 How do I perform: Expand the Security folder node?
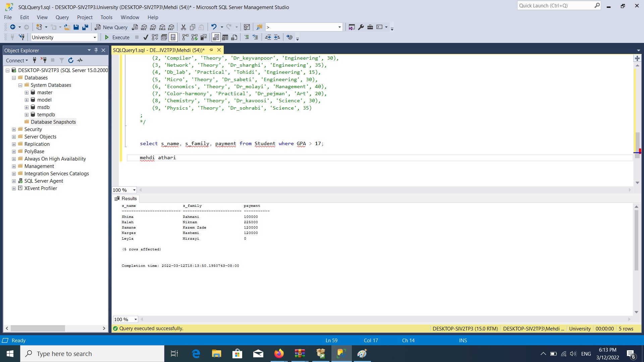point(14,130)
